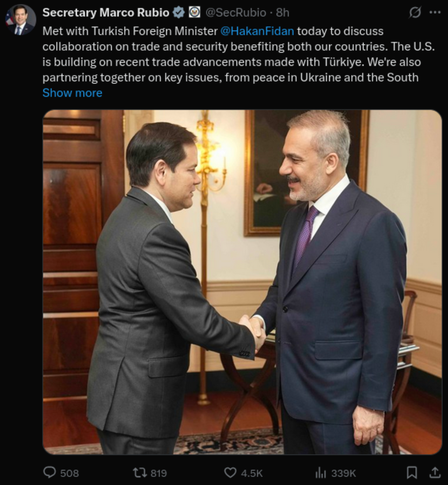Expand tweet text with Show more
448x485 pixels.
click(72, 93)
